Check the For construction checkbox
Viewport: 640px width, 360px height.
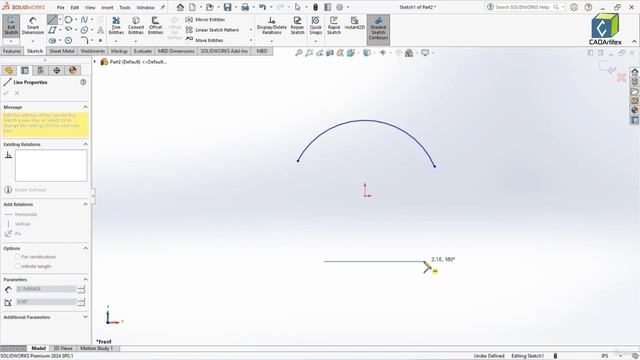click(x=18, y=257)
